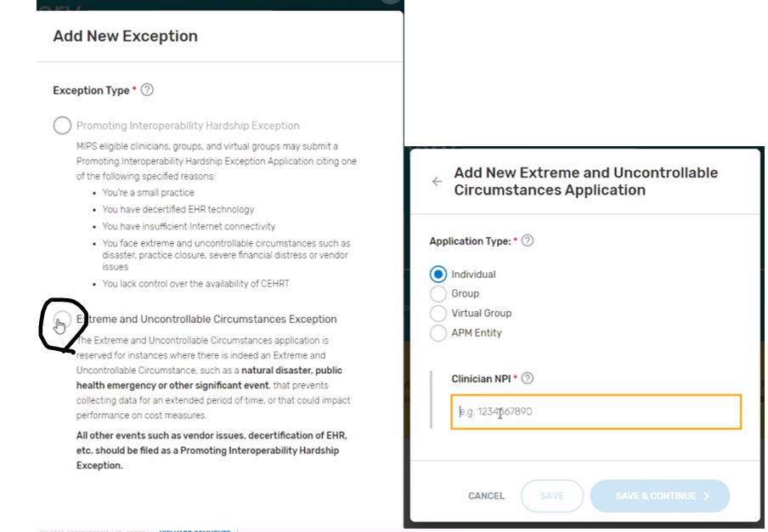Click the 'Clinician NPI' field label
Image resolution: width=768 pixels, height=532 pixels.
[481, 379]
